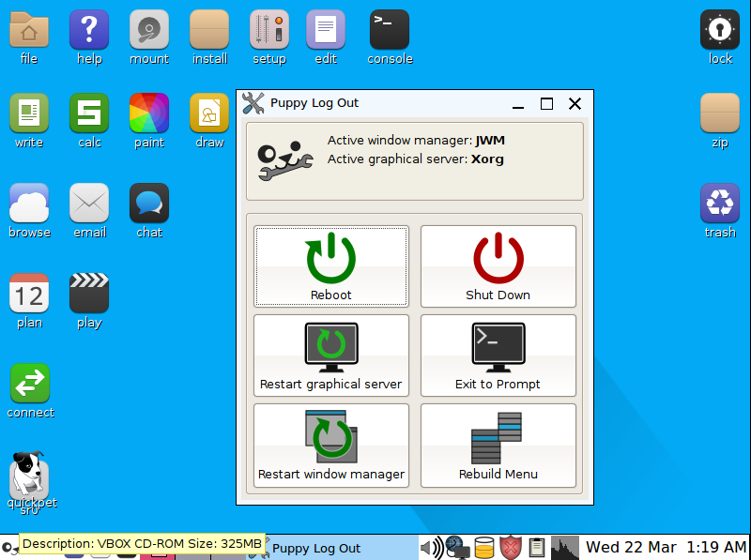Open the console terminal icon
This screenshot has width=751, height=560.
390,30
